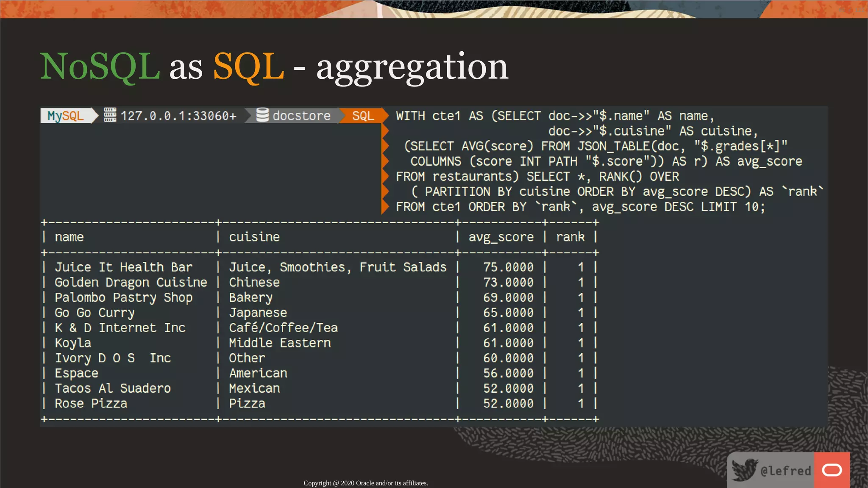Select the Golden Dragon Cuisine row
The width and height of the screenshot is (868, 488).
(131, 283)
